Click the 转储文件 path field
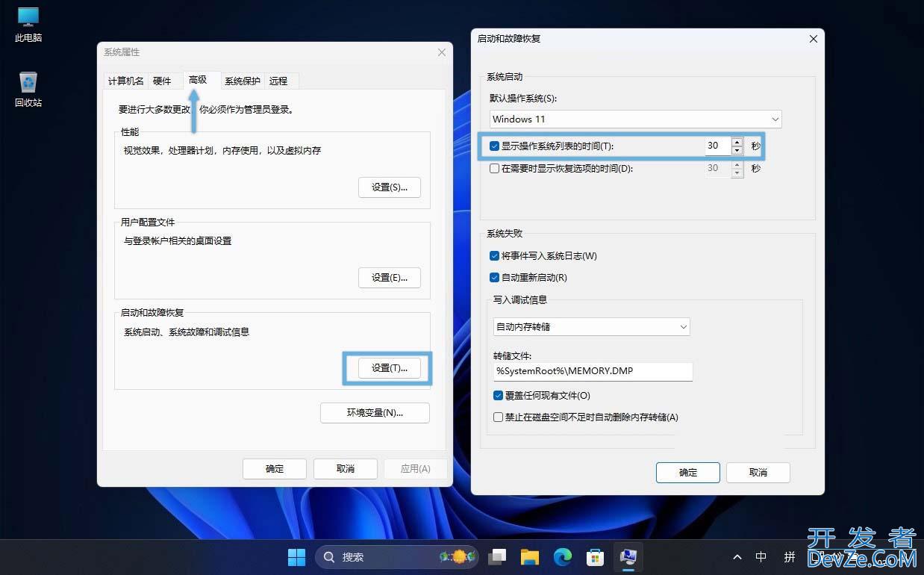 click(x=593, y=371)
